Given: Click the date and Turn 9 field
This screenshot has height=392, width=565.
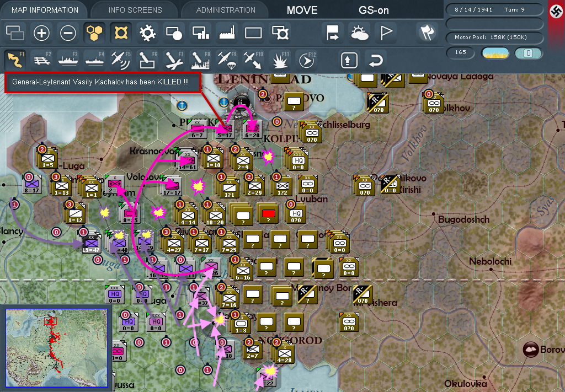Looking at the screenshot, I should coord(494,10).
